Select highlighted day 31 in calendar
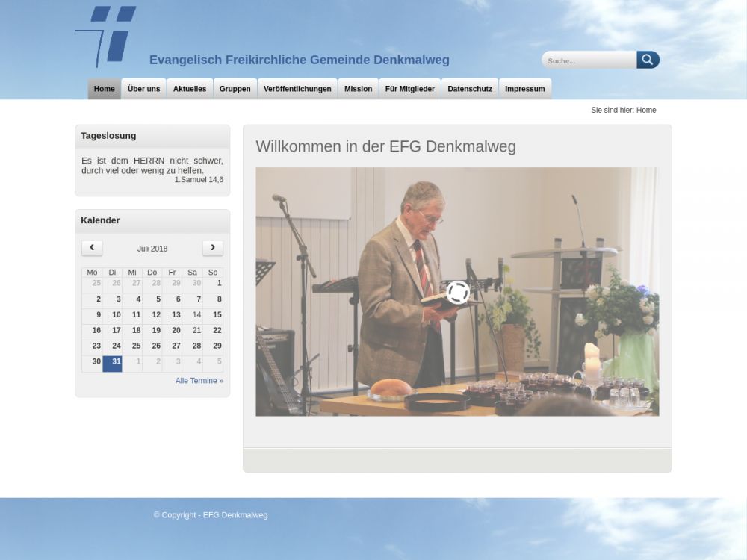The height and width of the screenshot is (560, 747). pyautogui.click(x=113, y=362)
